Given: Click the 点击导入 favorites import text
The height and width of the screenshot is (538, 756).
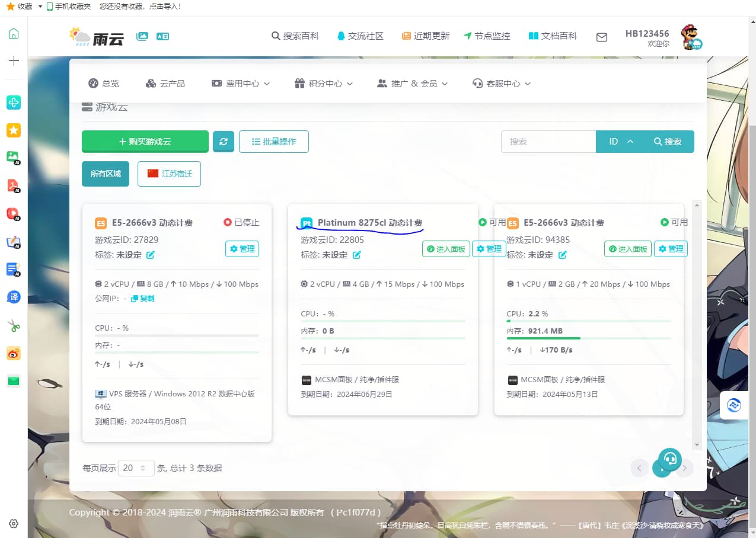Looking at the screenshot, I should click(x=164, y=7).
